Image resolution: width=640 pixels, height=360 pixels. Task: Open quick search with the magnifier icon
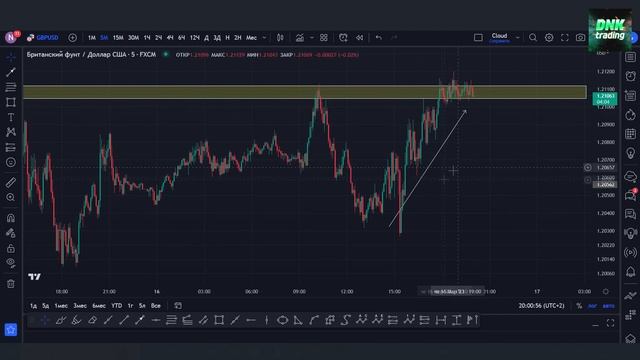point(533,38)
